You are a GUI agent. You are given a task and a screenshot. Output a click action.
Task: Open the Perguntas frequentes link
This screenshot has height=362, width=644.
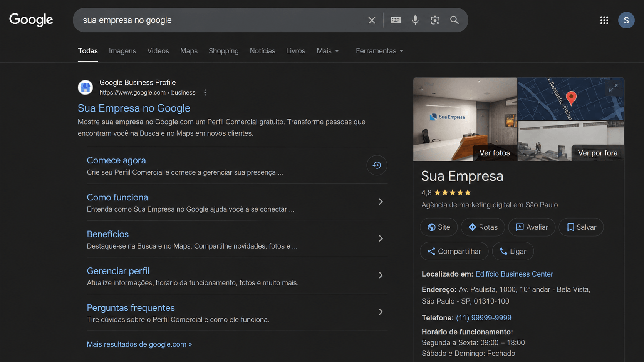131,308
